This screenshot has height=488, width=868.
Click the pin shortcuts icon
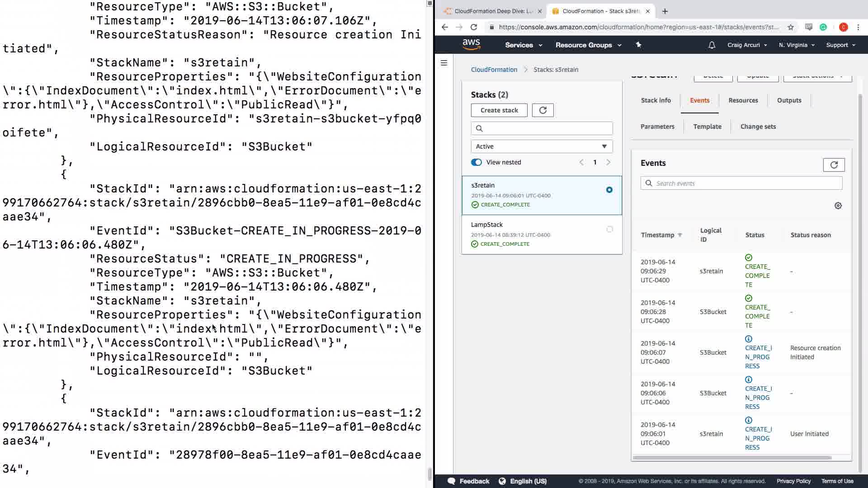pos(638,45)
